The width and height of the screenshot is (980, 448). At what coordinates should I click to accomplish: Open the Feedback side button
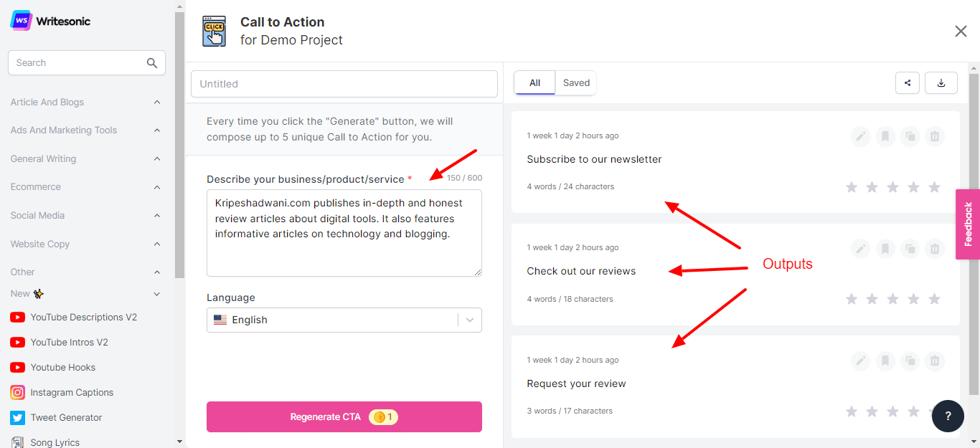tap(968, 224)
